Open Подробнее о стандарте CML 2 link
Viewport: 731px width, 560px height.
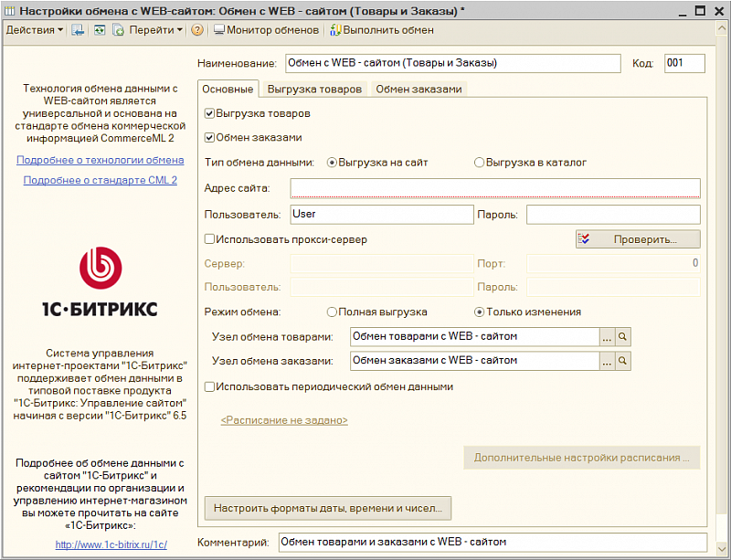(101, 180)
